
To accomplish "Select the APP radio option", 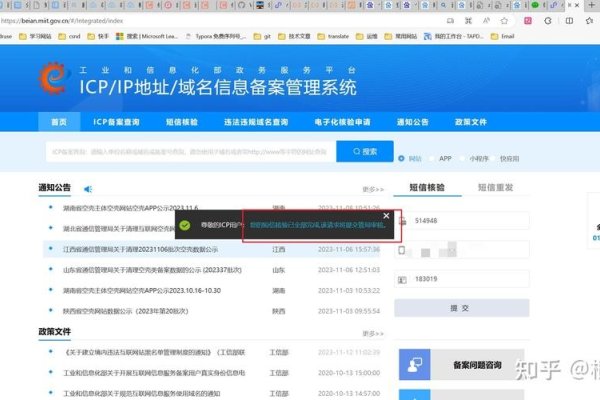I will (432, 158).
